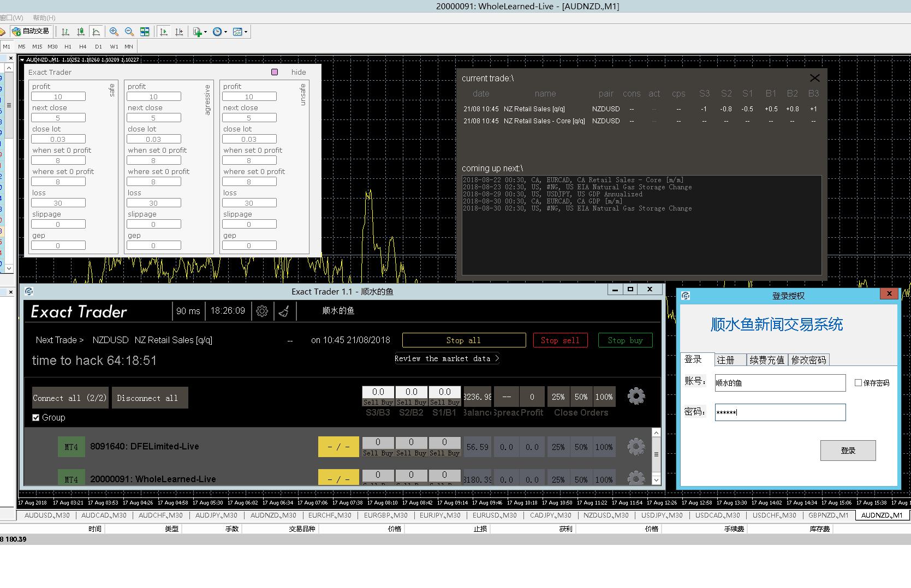Select the NZDUSD,M30 chart tab
The width and height of the screenshot is (911, 588).
[x=605, y=515]
